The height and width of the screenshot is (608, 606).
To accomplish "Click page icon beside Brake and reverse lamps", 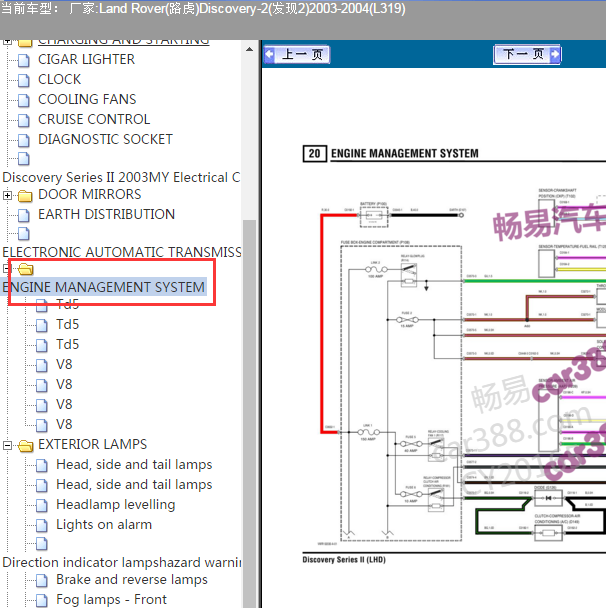I will tap(42, 580).
